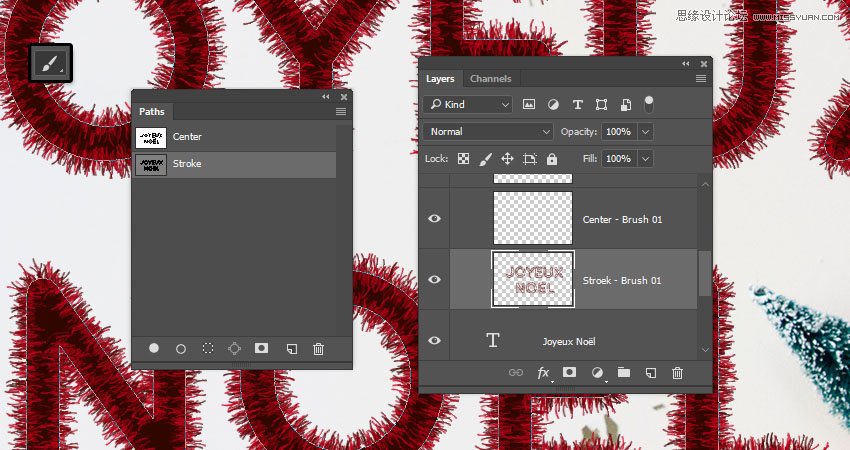Hide Center - Brush 01 layer

434,218
